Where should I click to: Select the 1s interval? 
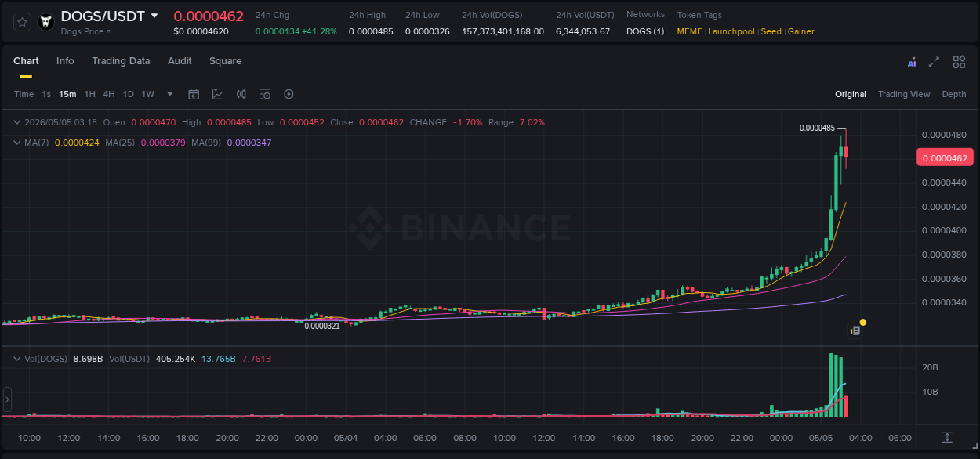click(x=46, y=94)
